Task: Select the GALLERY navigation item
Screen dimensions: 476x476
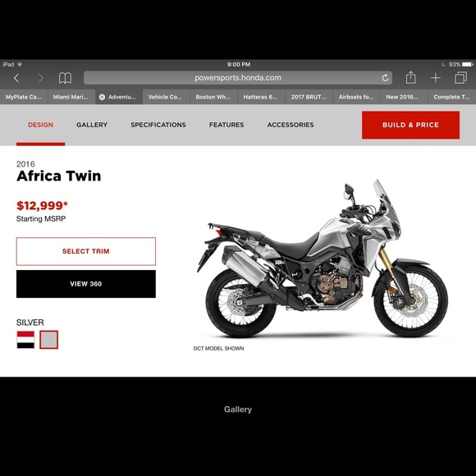Action: [x=92, y=125]
